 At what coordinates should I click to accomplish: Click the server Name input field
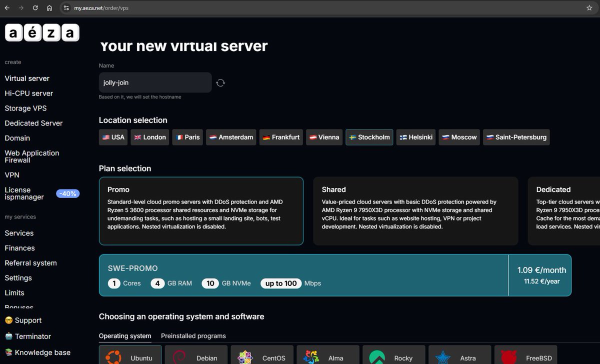[x=155, y=82]
